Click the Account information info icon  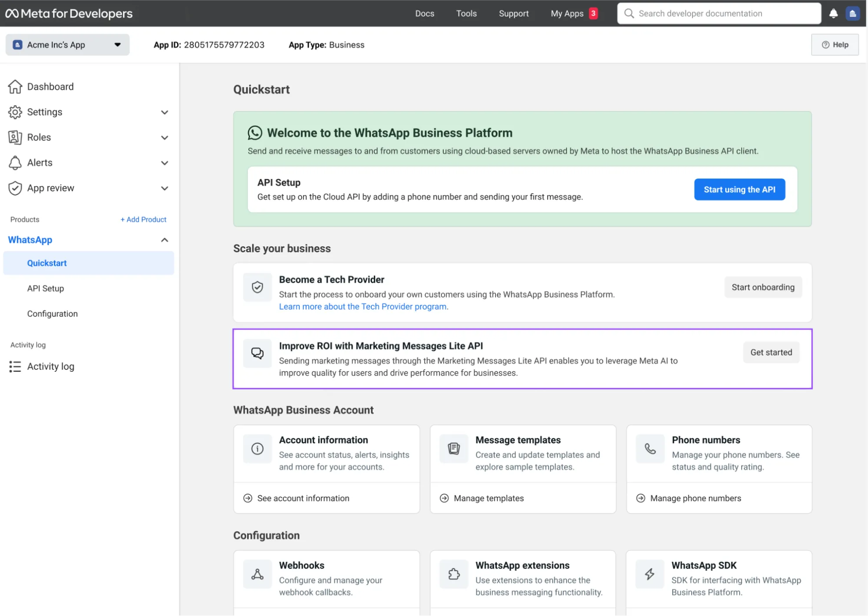(x=257, y=449)
